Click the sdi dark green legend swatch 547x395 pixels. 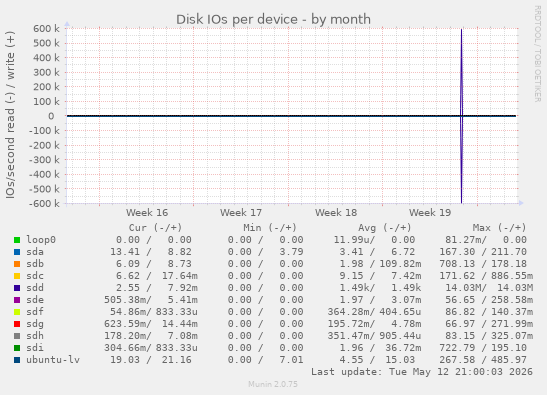(17, 348)
